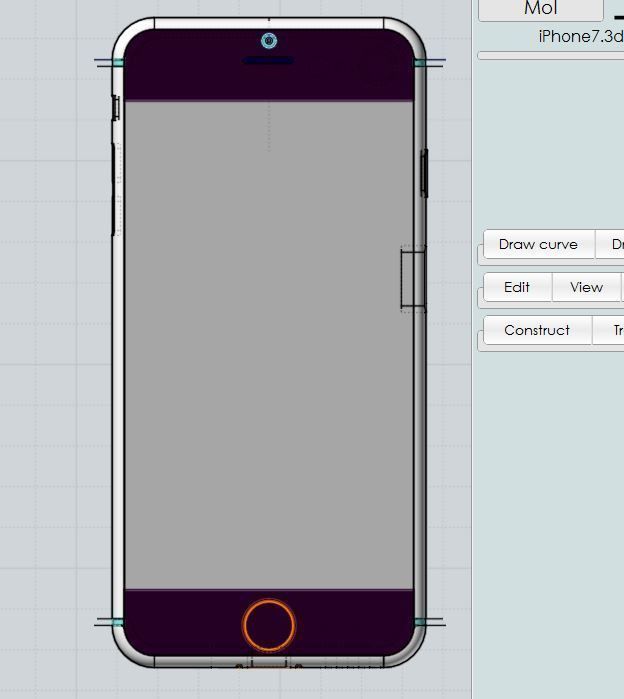Image resolution: width=624 pixels, height=699 pixels.
Task: Select the top-left cyan antenna band
Action: (119, 63)
